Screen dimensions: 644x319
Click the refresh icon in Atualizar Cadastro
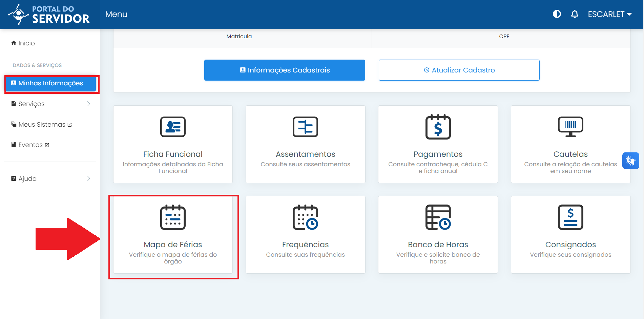[427, 70]
